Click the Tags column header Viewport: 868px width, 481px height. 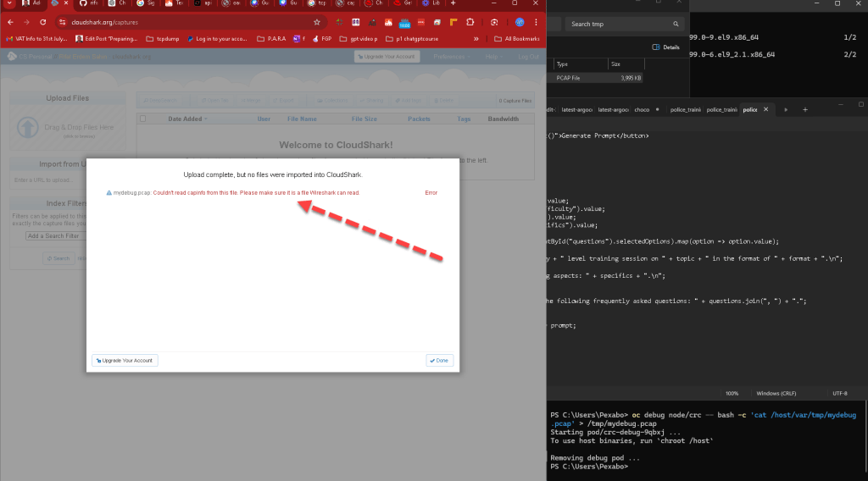464,119
